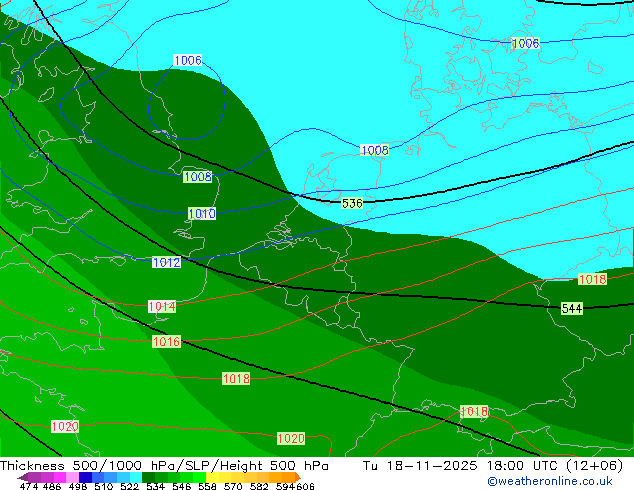
Task: Click the 1018 label just below 1016
Action: [x=236, y=379]
